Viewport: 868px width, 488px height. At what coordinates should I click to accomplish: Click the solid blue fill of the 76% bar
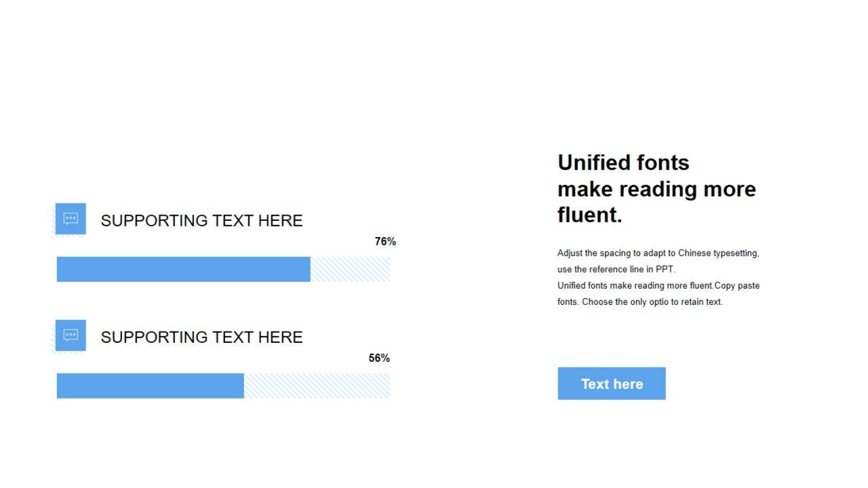[x=183, y=269]
